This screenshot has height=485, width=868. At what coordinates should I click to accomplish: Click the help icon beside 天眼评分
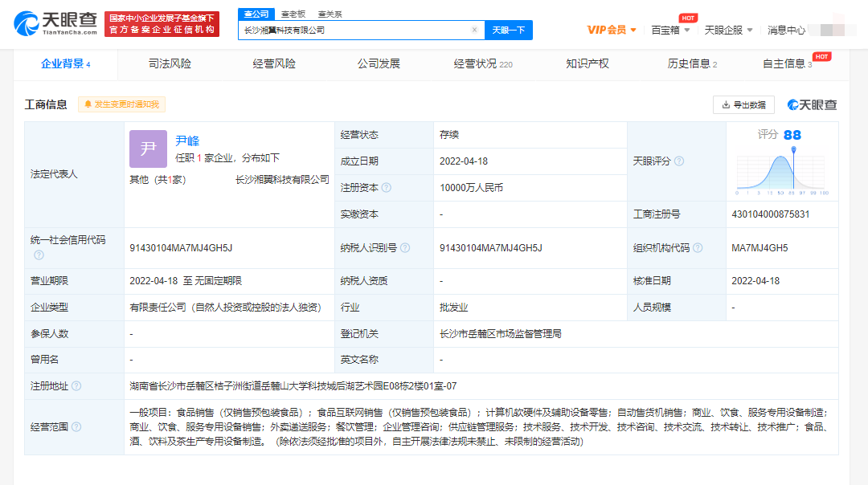679,161
